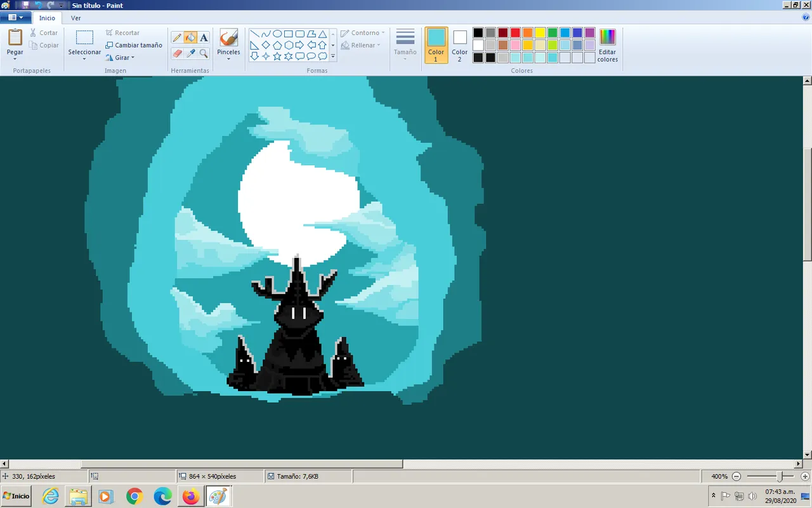Switch to the Ver tab
The image size is (812, 508).
tap(76, 18)
